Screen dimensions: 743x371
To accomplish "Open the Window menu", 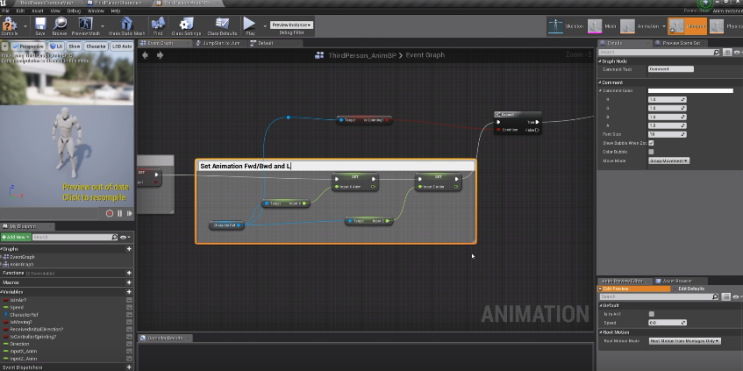I will click(x=95, y=10).
